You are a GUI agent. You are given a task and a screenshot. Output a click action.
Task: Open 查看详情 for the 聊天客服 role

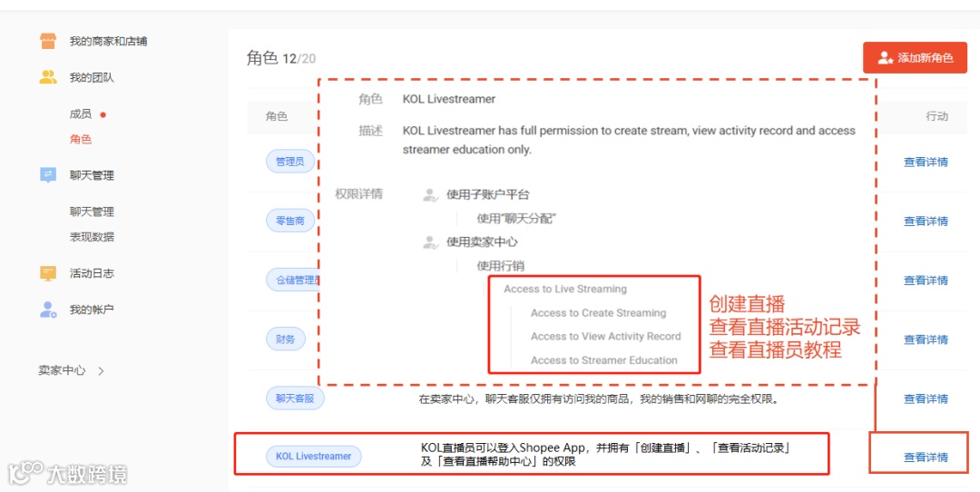(x=926, y=399)
